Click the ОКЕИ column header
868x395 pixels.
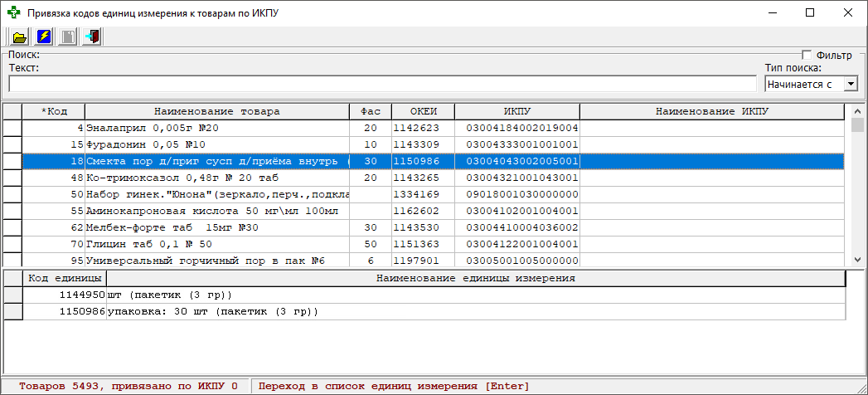point(423,111)
